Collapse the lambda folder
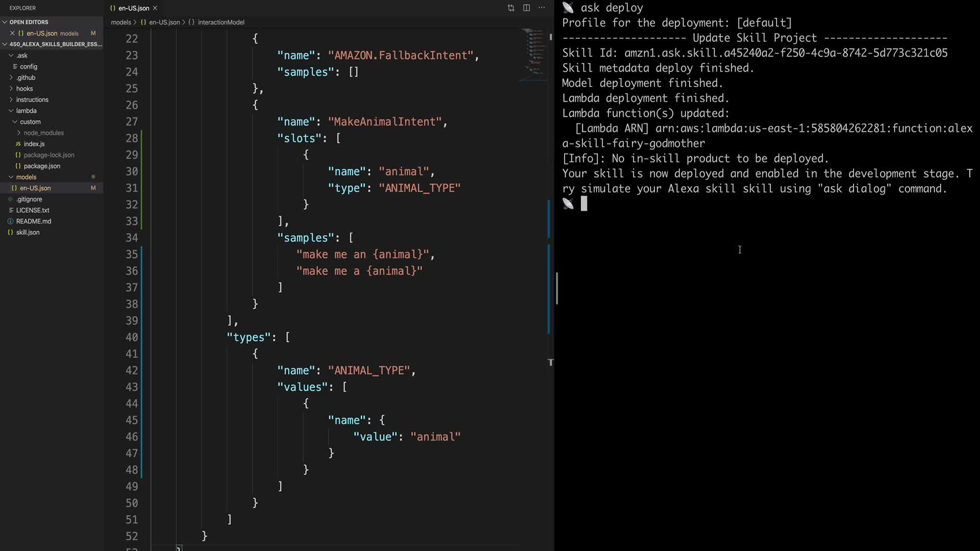Screen dimensions: 980x551 point(26,111)
